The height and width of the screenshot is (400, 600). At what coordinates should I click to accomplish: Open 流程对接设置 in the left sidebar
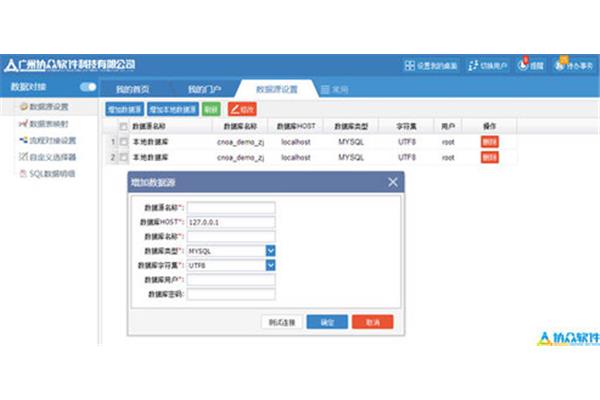(x=47, y=140)
